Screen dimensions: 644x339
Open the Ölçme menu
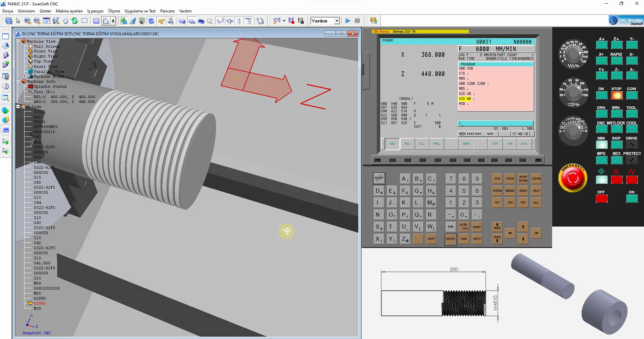coord(114,11)
